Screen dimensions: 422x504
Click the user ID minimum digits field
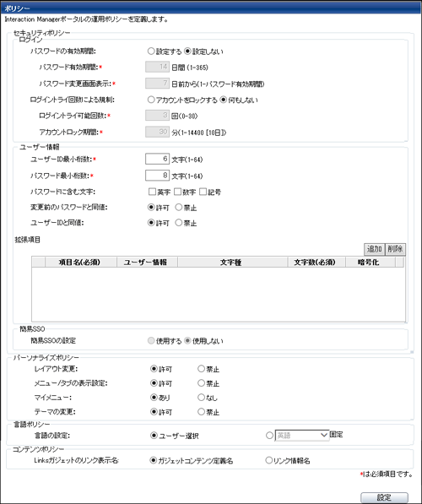(x=157, y=159)
